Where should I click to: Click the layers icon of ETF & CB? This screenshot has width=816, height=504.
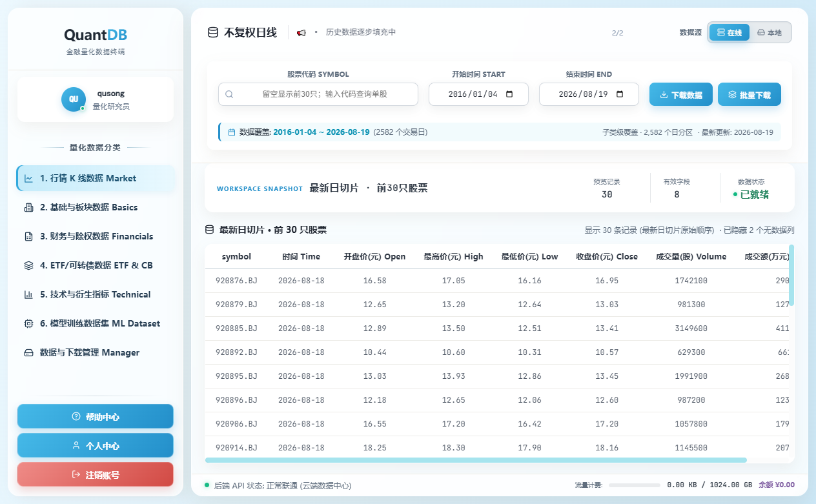[x=28, y=266]
